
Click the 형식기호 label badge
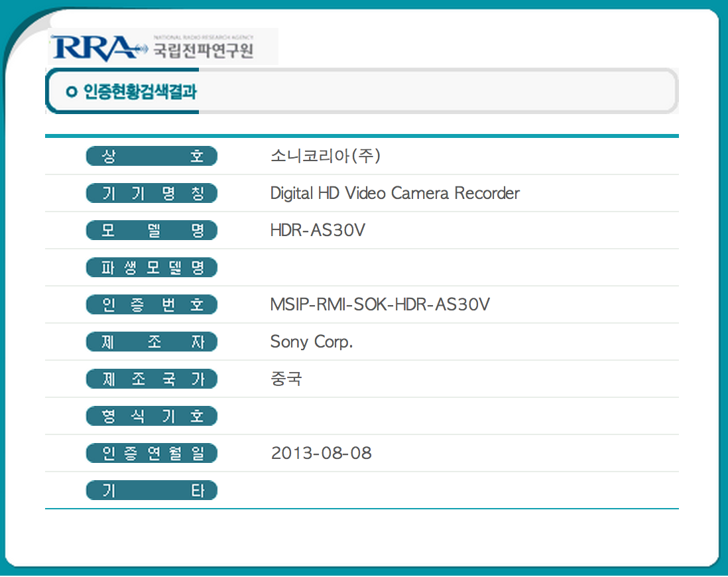coord(152,417)
